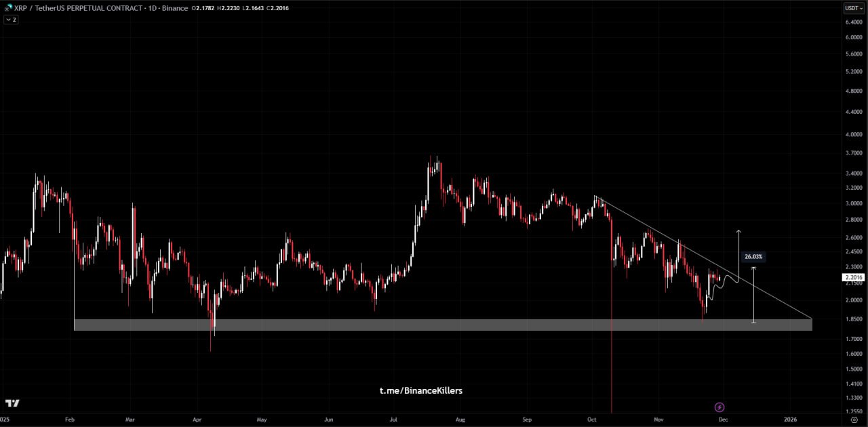
Task: Select the current price label 2.2016
Action: 852,277
